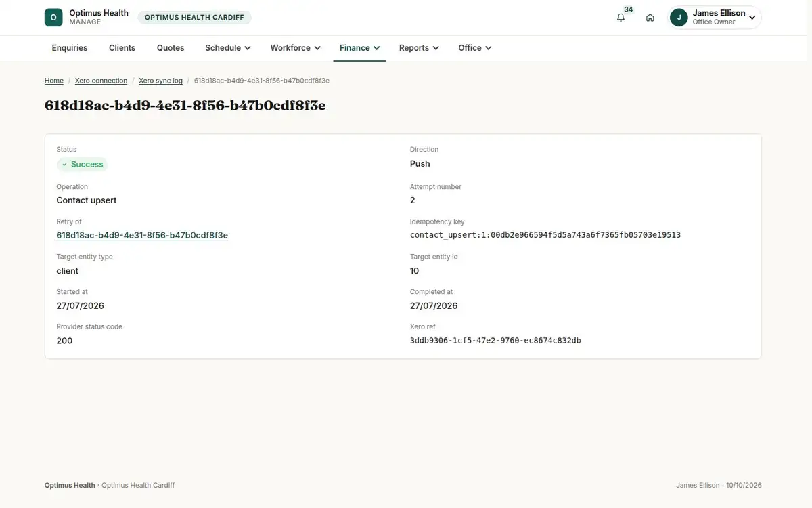Follow the Home breadcrumb link
The height and width of the screenshot is (508, 812).
tap(54, 81)
